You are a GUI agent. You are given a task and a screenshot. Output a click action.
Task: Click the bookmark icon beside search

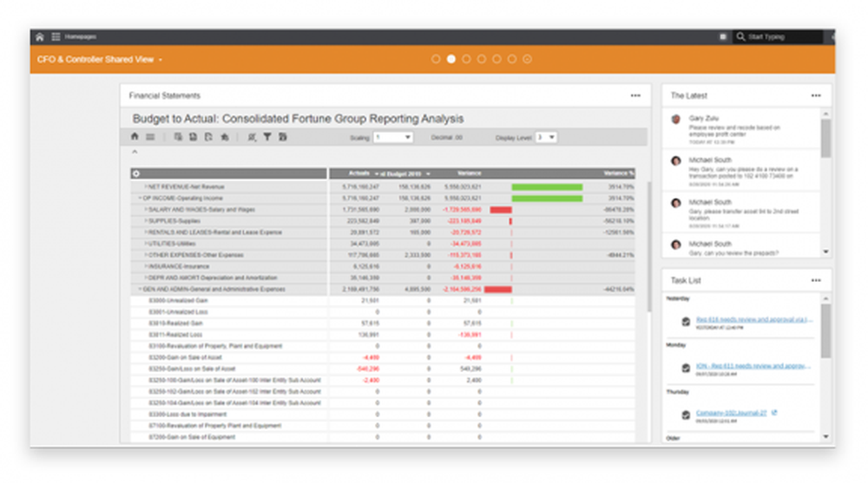coord(722,37)
